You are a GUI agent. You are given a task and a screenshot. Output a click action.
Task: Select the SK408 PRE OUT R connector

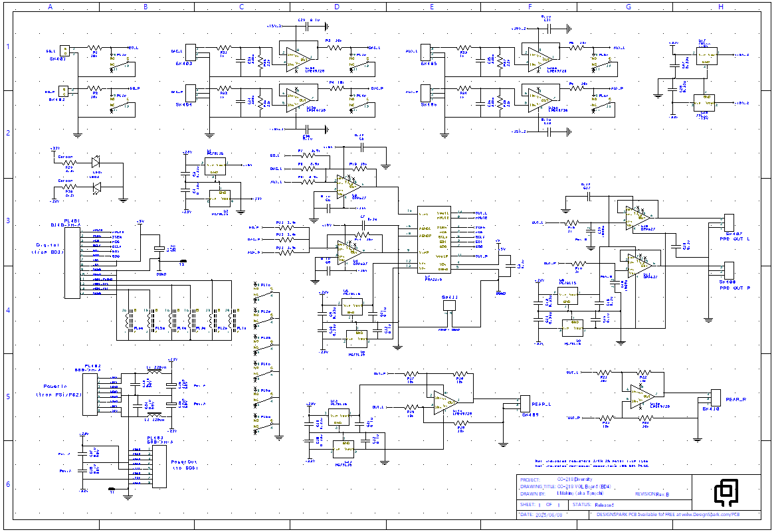click(x=729, y=270)
